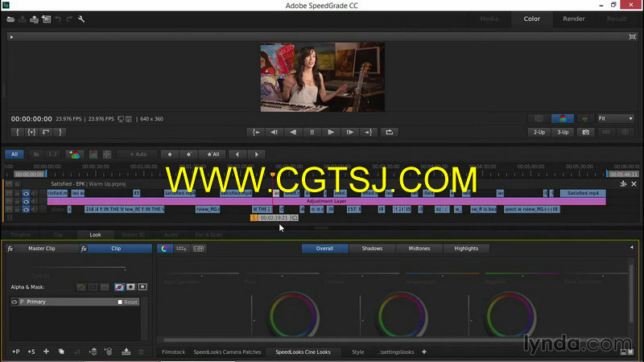Click the maximize monitor icon at top right
The width and height of the screenshot is (644, 362).
633,37
